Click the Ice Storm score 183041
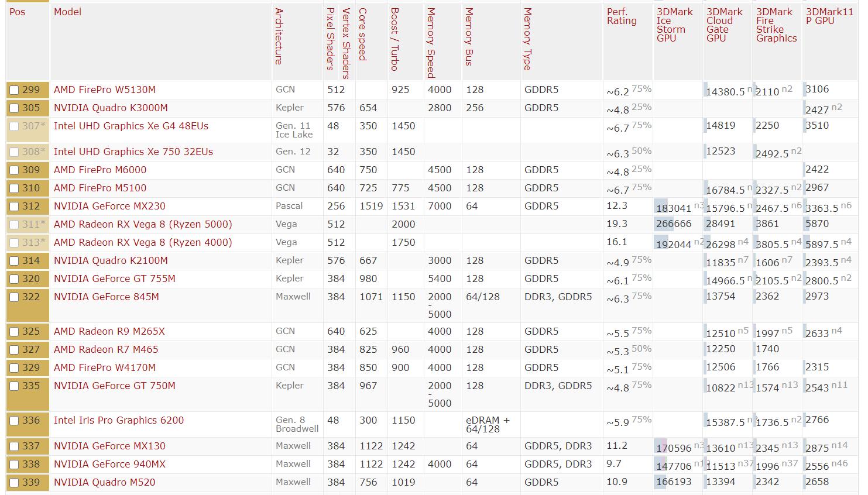 (x=674, y=208)
